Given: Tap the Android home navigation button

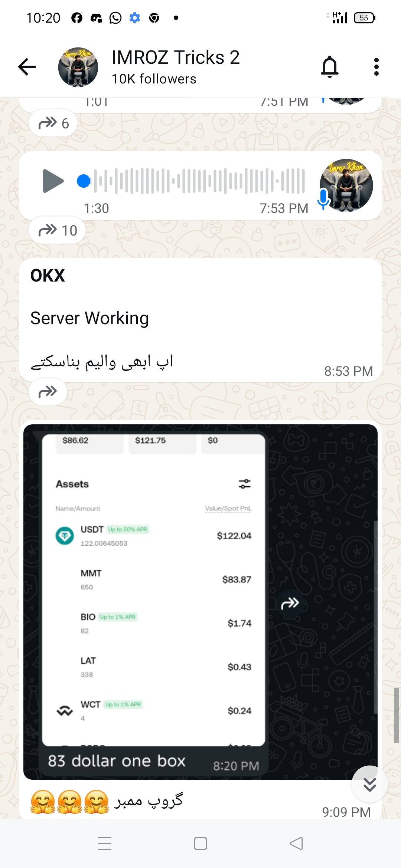Looking at the screenshot, I should point(200,843).
